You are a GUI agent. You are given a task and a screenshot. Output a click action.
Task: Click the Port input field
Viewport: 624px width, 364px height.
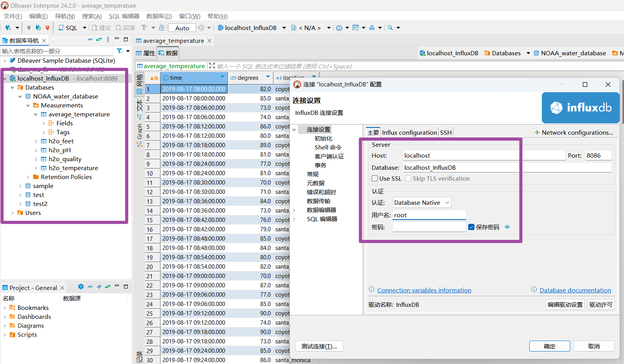598,155
